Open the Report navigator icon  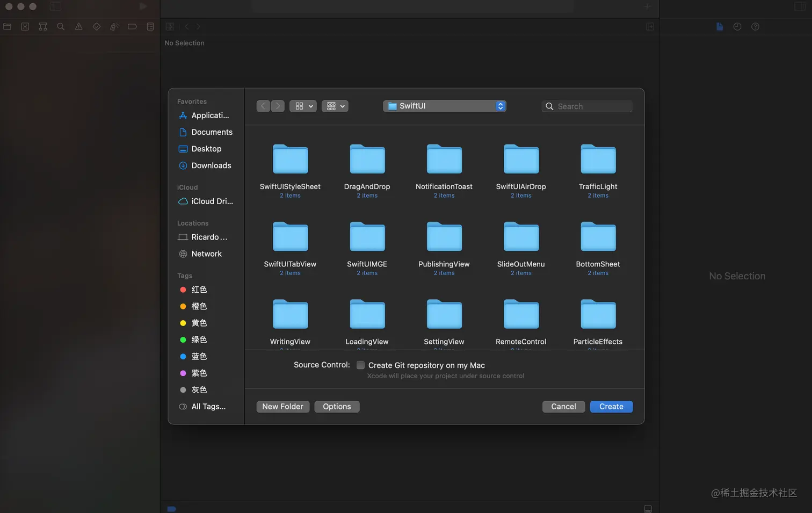pyautogui.click(x=150, y=26)
